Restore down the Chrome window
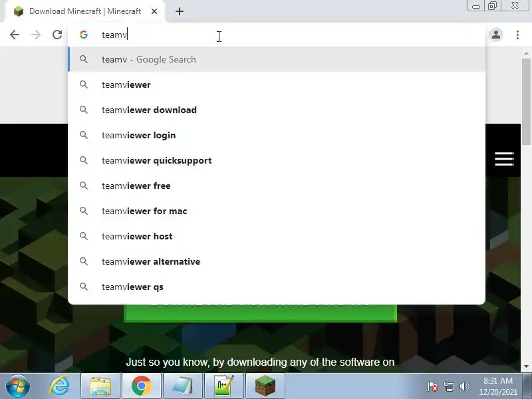 coord(492,6)
